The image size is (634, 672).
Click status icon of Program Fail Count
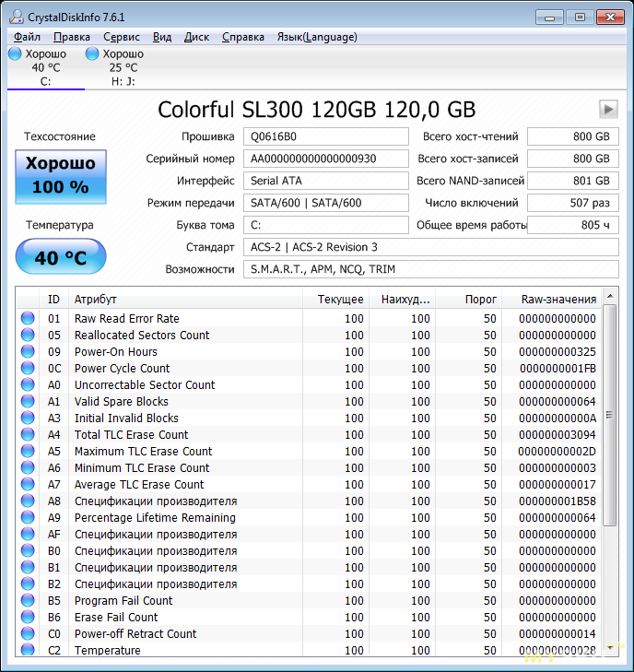(28, 600)
